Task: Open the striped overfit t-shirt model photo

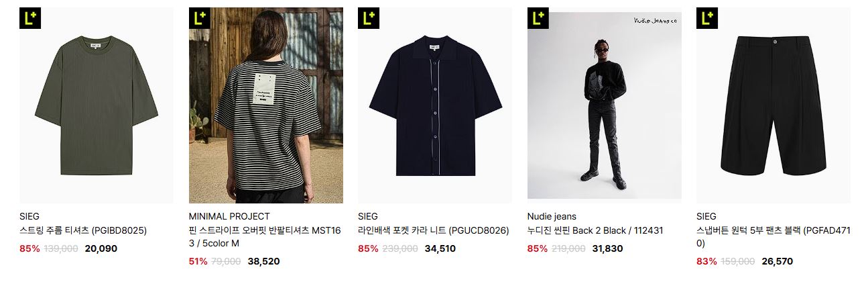Action: [266, 105]
